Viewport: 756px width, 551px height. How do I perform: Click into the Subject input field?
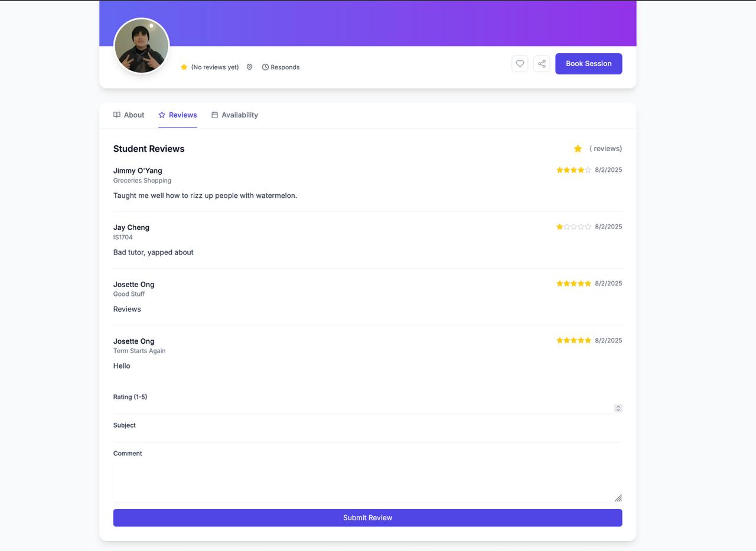click(367, 436)
